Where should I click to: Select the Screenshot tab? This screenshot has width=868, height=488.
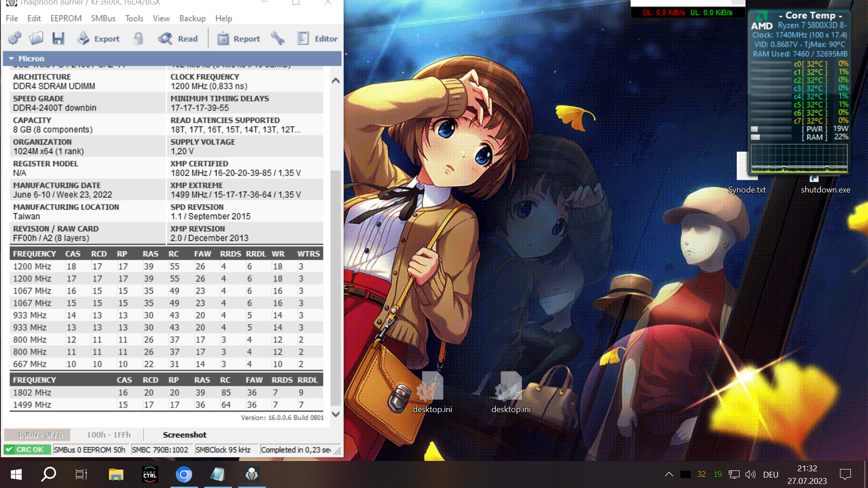coord(184,435)
